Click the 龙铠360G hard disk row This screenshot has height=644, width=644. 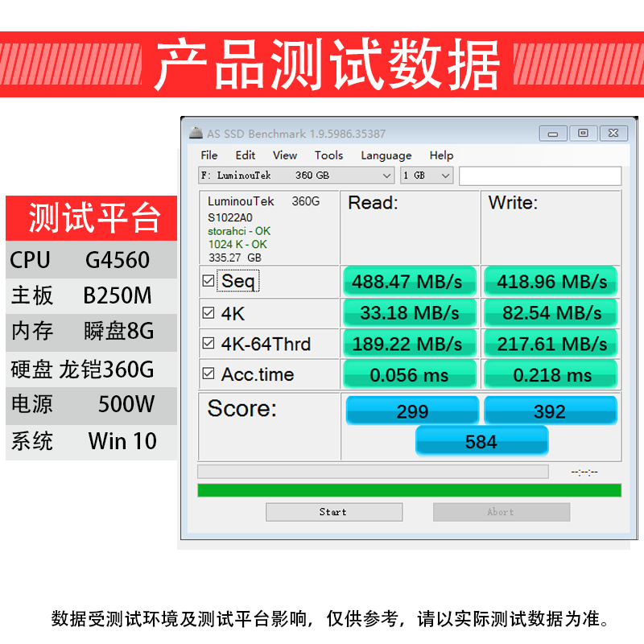[x=91, y=369]
